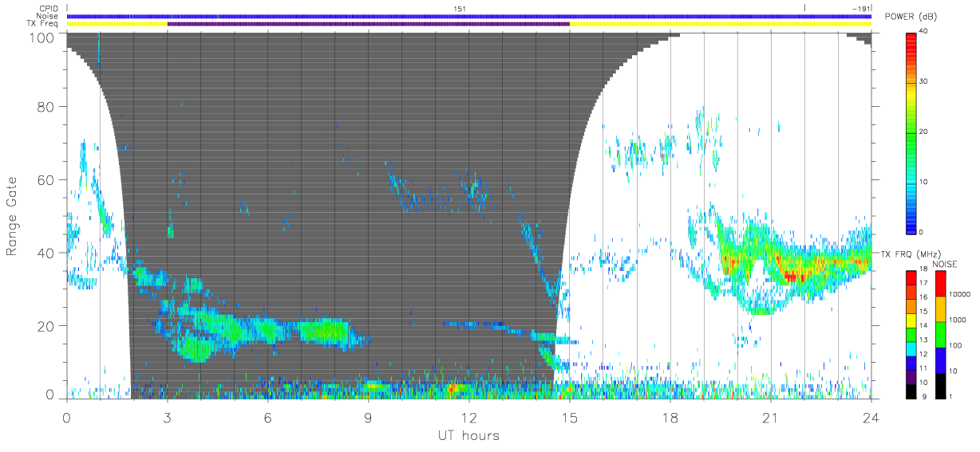Click tick 6 on the UT hours axis
The image size is (980, 452).
(267, 418)
